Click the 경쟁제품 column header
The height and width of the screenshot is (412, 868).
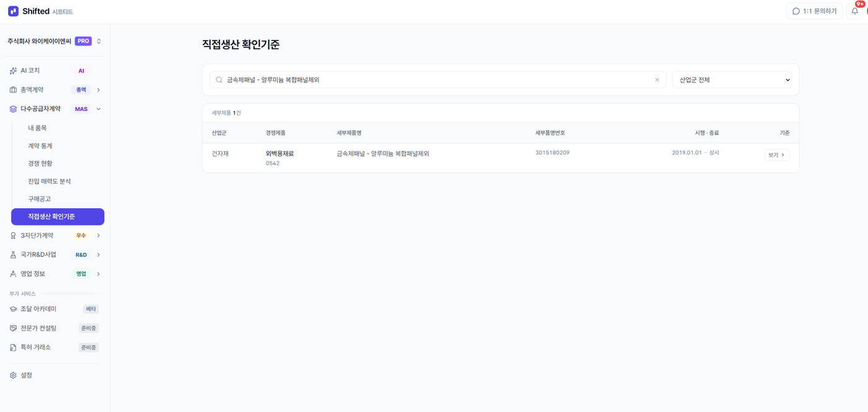click(276, 133)
